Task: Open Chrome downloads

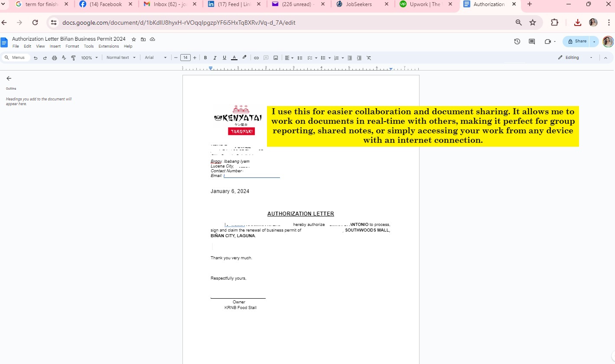Action: [577, 23]
